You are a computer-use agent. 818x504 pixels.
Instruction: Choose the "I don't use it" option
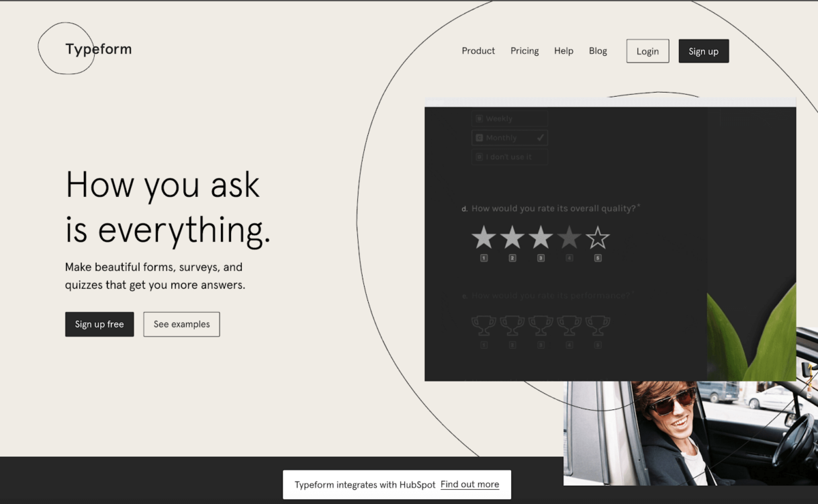tap(509, 157)
